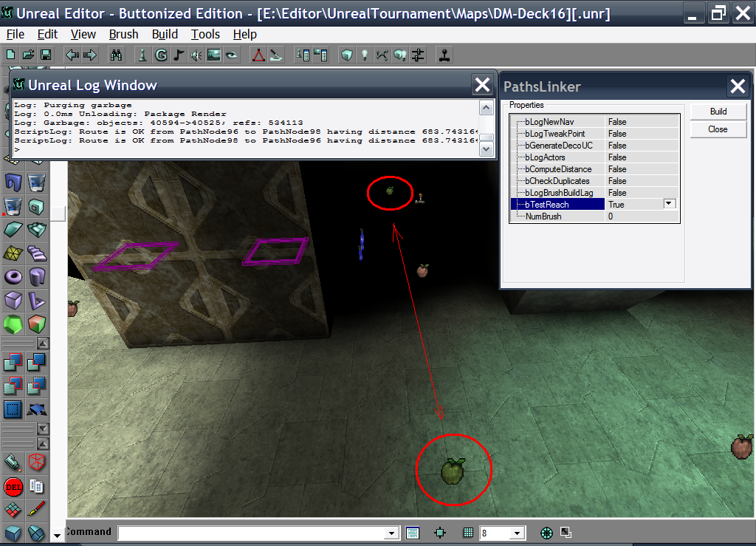This screenshot has width=756, height=546.
Task: Open the Actor Class browser pawn icon
Action: click(x=142, y=55)
